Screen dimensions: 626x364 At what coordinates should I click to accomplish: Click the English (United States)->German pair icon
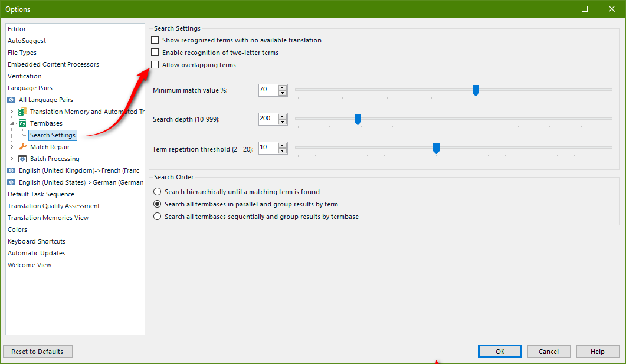[x=12, y=182]
